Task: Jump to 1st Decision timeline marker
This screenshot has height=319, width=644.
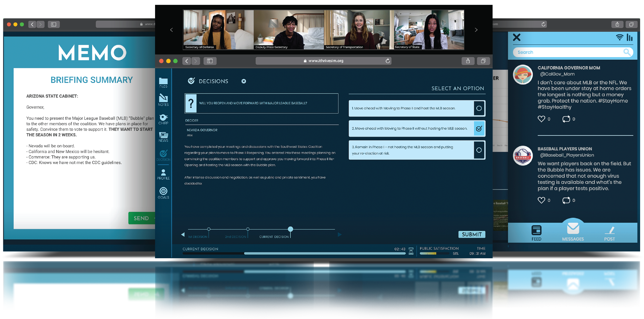Action: pyautogui.click(x=209, y=229)
